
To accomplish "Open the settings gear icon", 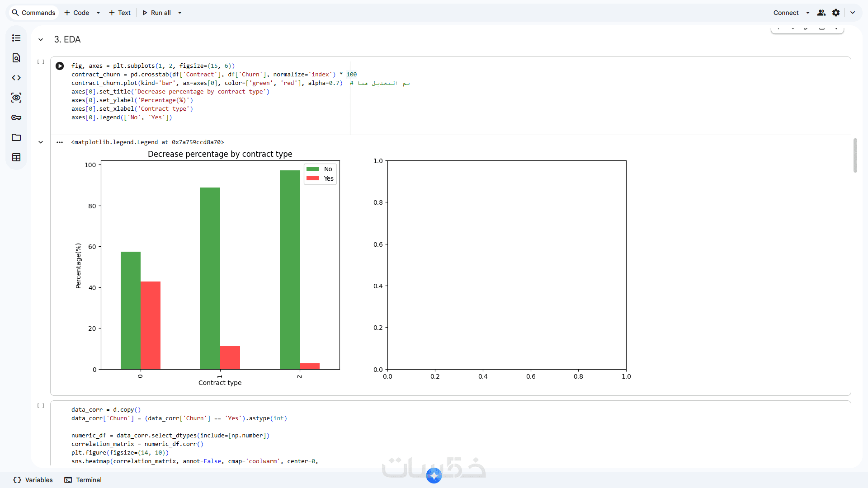I will [836, 13].
